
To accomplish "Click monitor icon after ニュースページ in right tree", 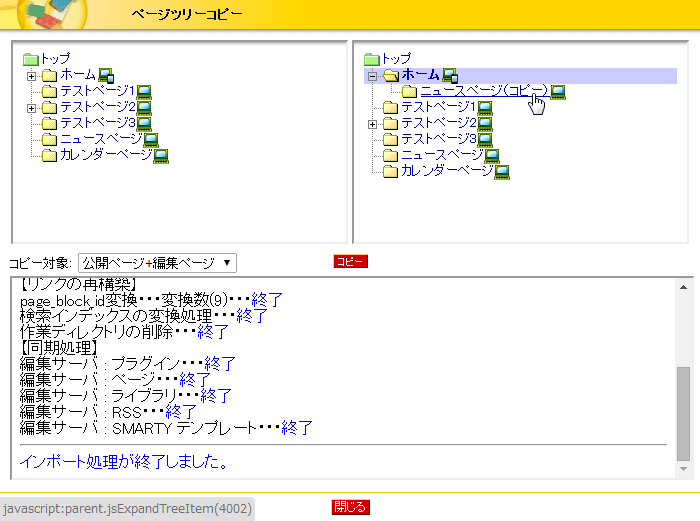I will pos(492,156).
